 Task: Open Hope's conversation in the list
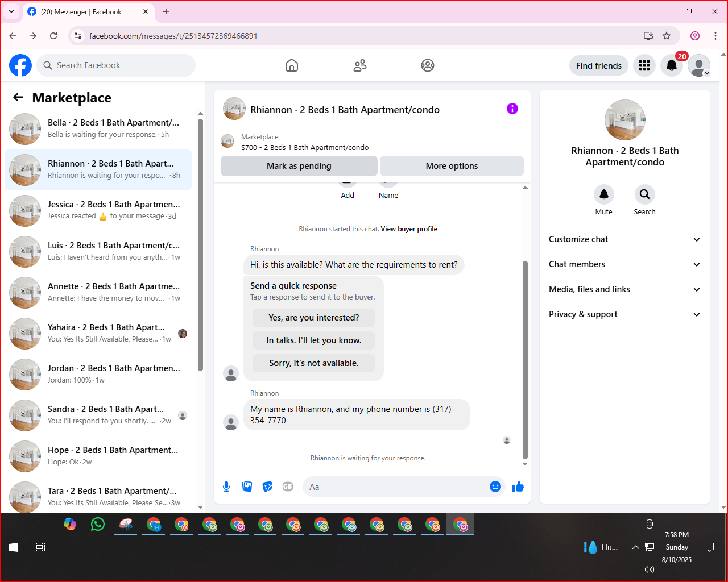98,456
